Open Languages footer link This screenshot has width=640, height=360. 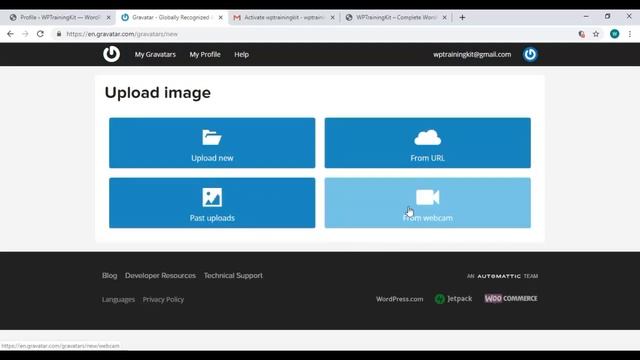[x=118, y=300]
